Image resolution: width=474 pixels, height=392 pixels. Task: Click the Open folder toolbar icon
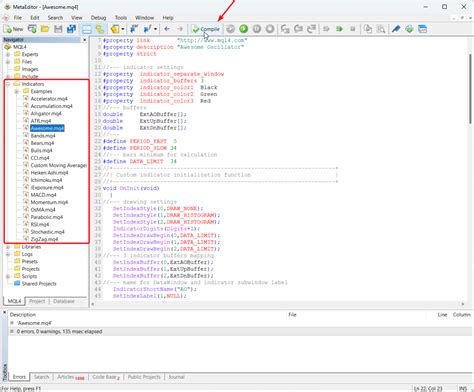coord(45,29)
